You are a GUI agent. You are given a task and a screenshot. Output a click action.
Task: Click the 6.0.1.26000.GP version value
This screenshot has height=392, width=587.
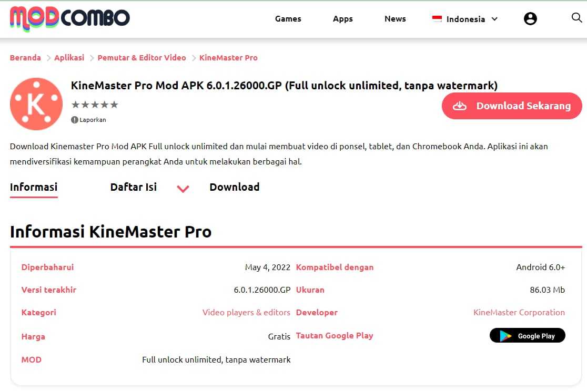pyautogui.click(x=262, y=290)
